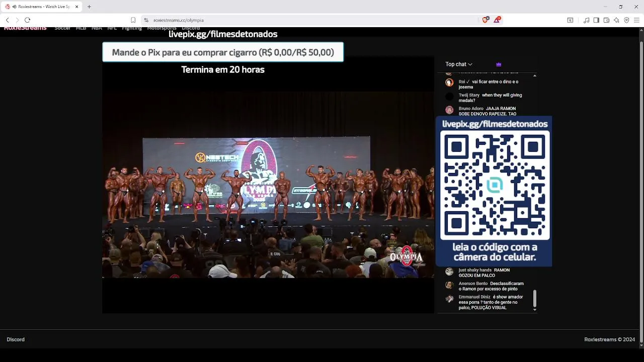
Task: Click the Bruno Adoro avatar in chat
Action: pyautogui.click(x=449, y=110)
